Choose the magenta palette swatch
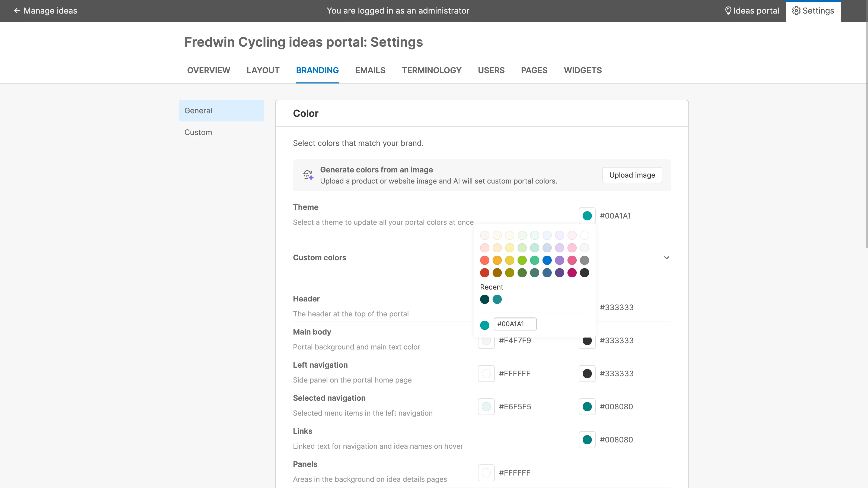The image size is (868, 488). click(572, 273)
